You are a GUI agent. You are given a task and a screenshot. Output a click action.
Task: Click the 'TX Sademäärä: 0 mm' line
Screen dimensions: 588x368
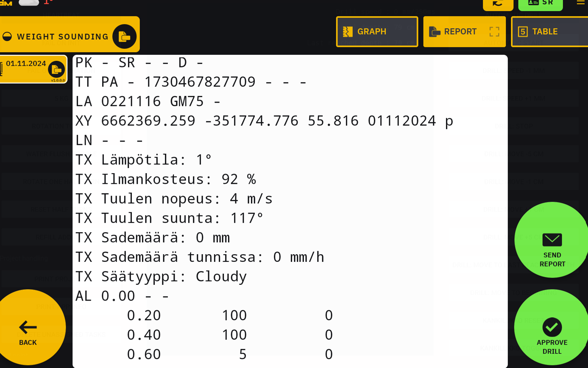click(153, 237)
